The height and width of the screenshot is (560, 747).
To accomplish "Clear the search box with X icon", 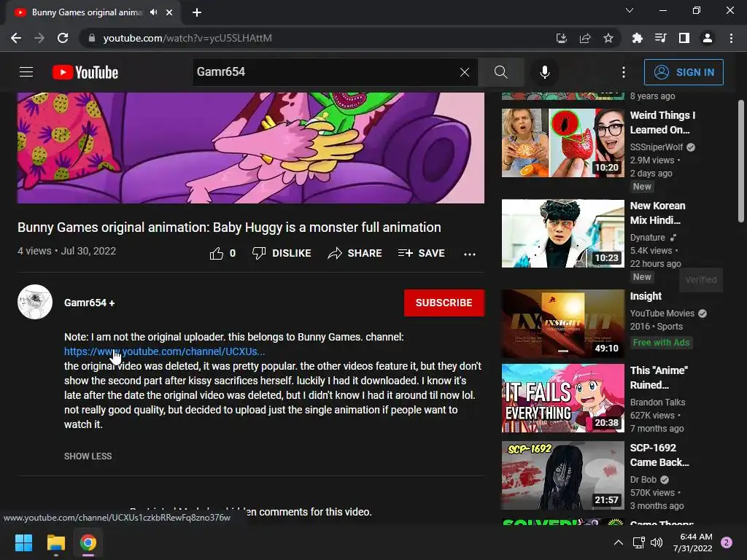I will (465, 72).
